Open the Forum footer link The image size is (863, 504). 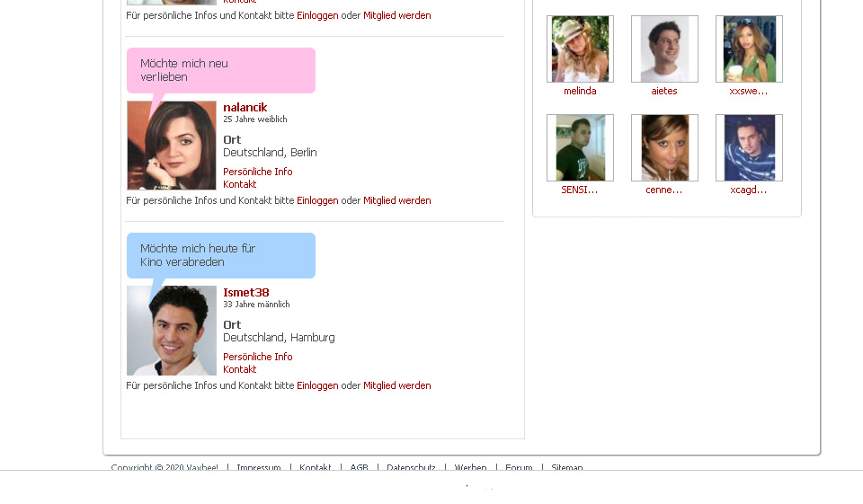click(x=519, y=467)
